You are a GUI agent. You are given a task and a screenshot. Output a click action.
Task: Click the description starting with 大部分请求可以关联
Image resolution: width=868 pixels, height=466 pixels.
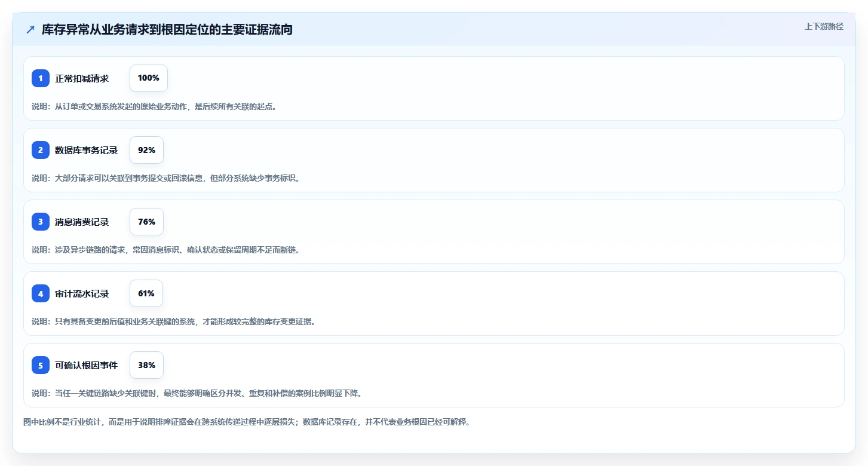click(165, 178)
